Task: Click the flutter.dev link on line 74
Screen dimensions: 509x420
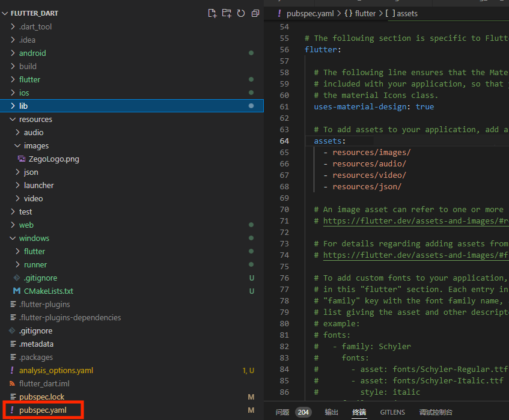Action: point(415,255)
